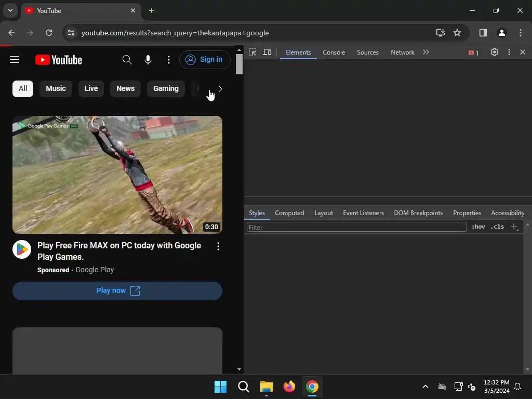Show hidden system tray icons
The height and width of the screenshot is (399, 532).
coord(425,387)
